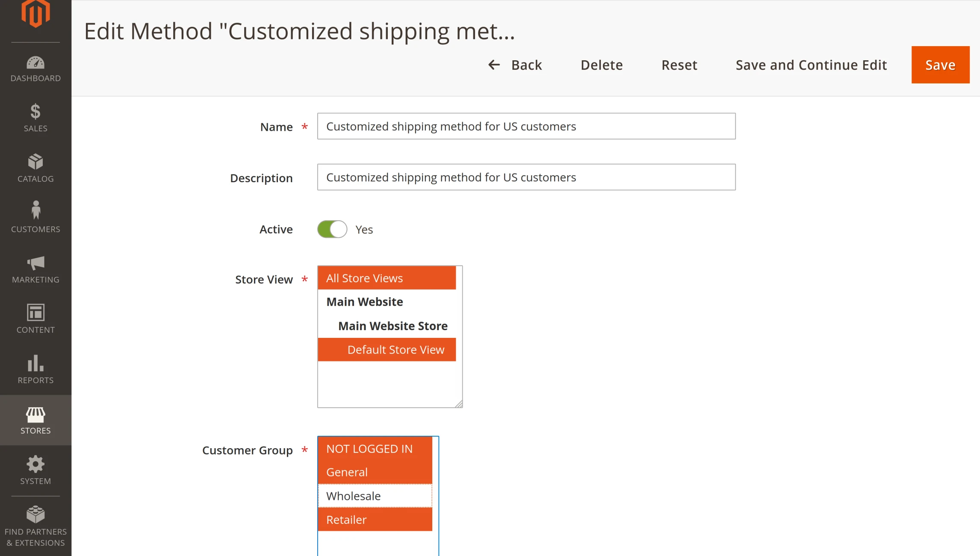Go back using the Back arrow
Viewport: 980px width, 556px height.
point(515,65)
